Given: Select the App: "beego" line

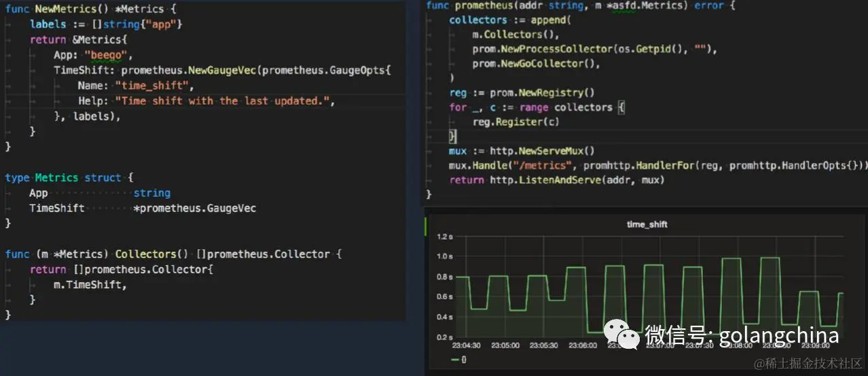Looking at the screenshot, I should point(93,55).
